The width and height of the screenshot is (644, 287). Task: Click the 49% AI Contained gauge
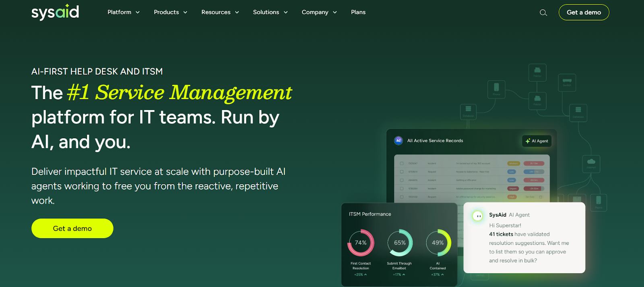pyautogui.click(x=438, y=243)
